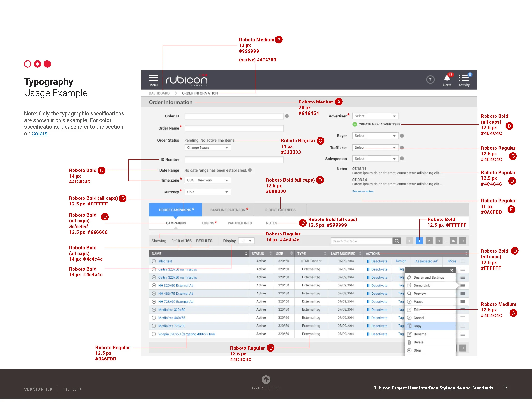
Task: Sort table by the NAME column
Action: 199,254
